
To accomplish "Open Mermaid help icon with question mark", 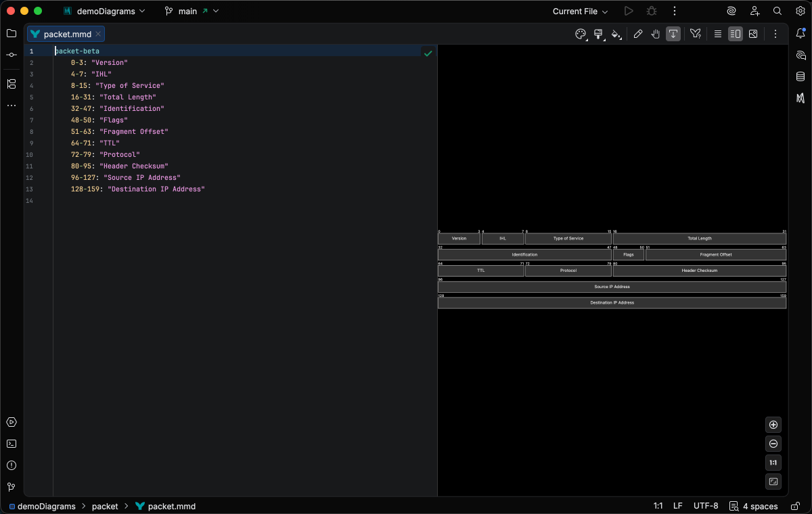I will point(695,34).
